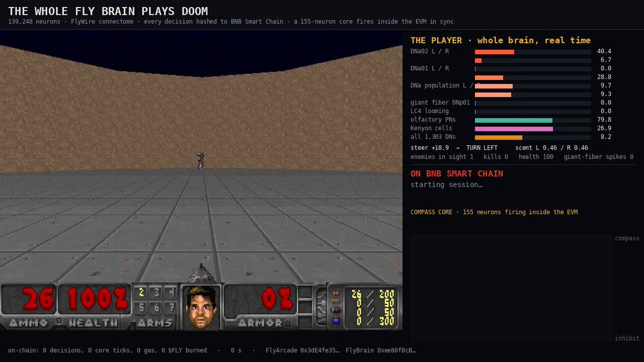This screenshot has height=362, width=644.
Task: Click the blue cell ammo icon in the HUD
Action: pyautogui.click(x=336, y=321)
